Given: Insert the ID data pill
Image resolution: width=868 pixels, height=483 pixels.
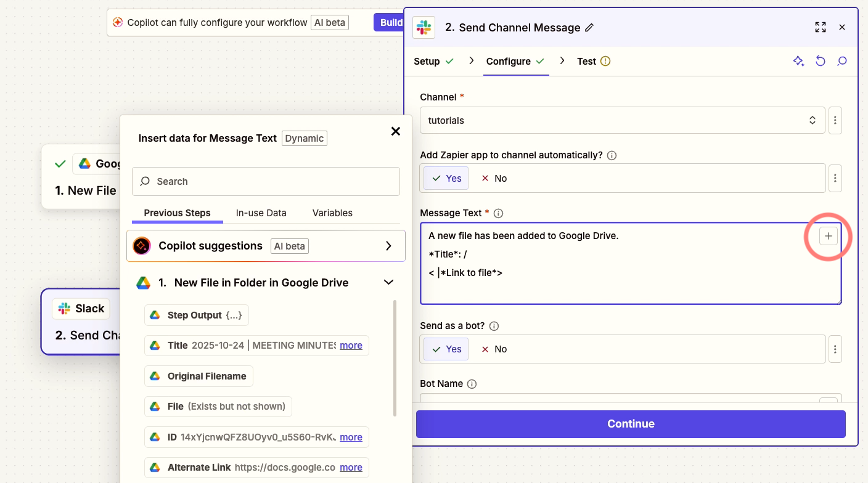Looking at the screenshot, I should (x=256, y=437).
